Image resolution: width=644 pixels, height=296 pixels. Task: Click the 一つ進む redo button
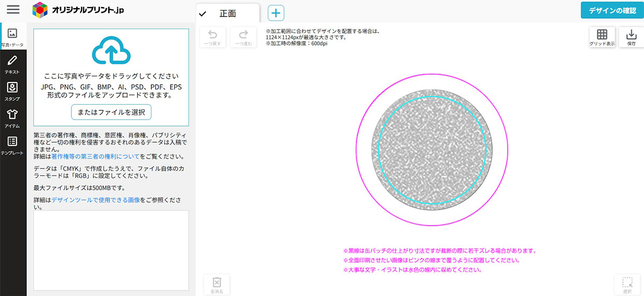pyautogui.click(x=244, y=37)
